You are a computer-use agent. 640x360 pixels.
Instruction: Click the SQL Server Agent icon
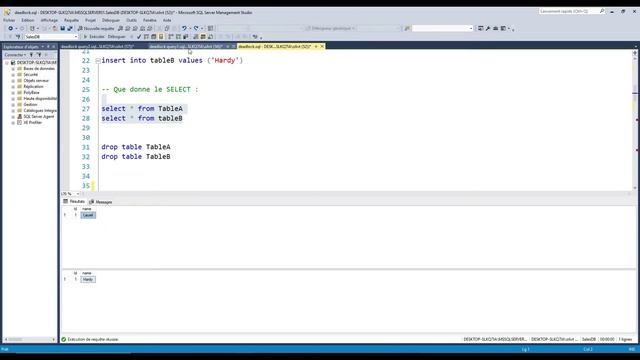pyautogui.click(x=19, y=117)
